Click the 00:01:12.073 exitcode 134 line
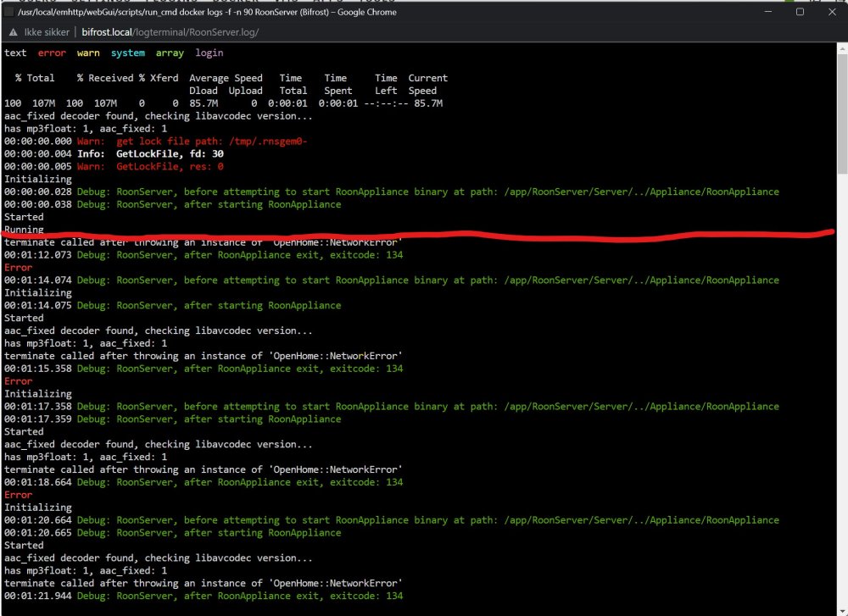Image resolution: width=848 pixels, height=616 pixels. pyautogui.click(x=204, y=255)
